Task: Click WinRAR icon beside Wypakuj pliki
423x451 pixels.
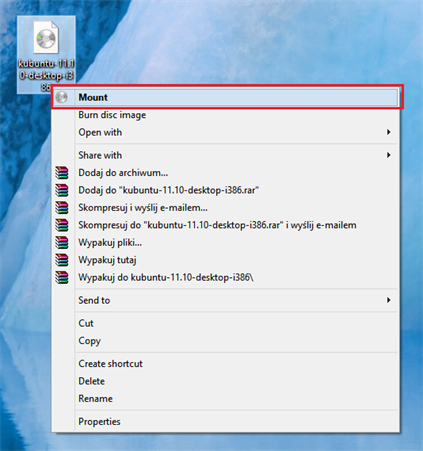Action: [x=62, y=243]
